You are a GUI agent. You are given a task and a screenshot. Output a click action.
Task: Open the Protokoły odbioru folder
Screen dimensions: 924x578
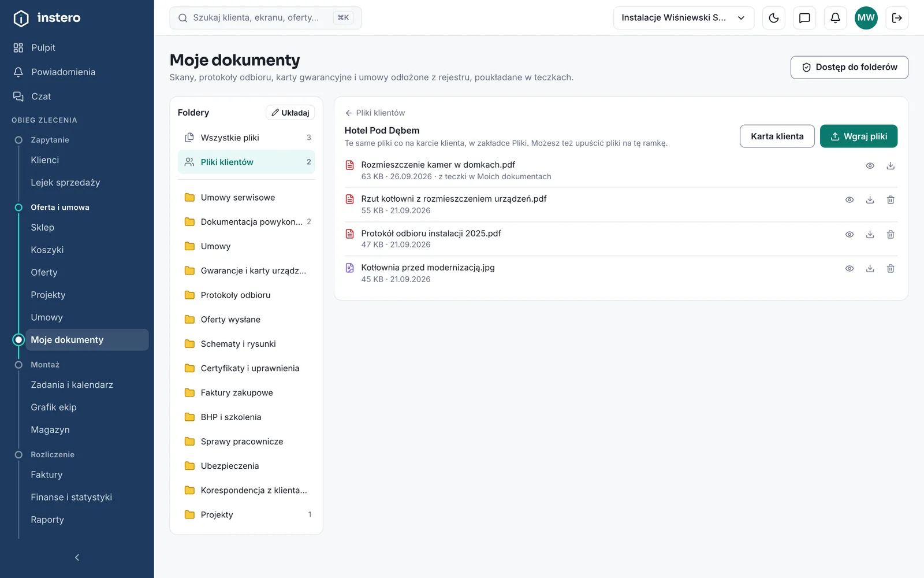click(247, 295)
